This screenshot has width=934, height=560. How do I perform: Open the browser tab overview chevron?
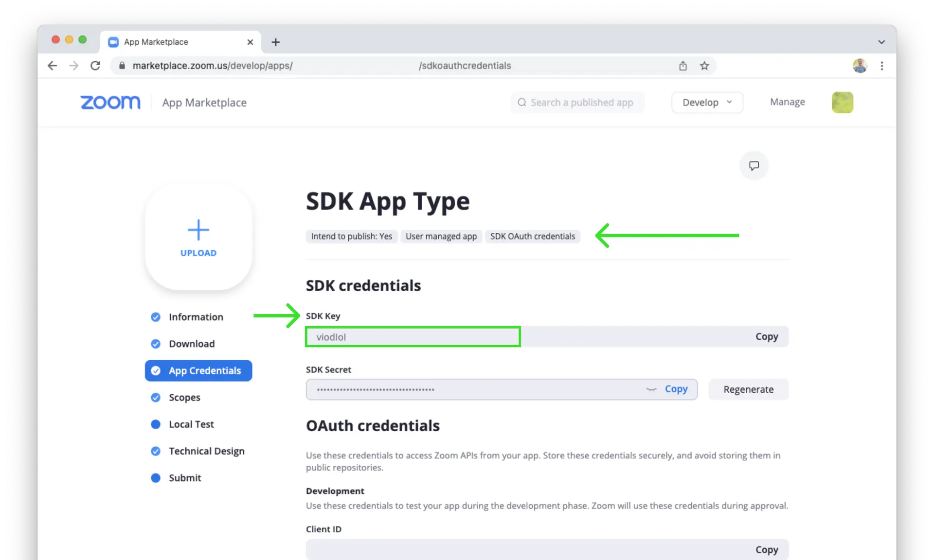point(881,42)
